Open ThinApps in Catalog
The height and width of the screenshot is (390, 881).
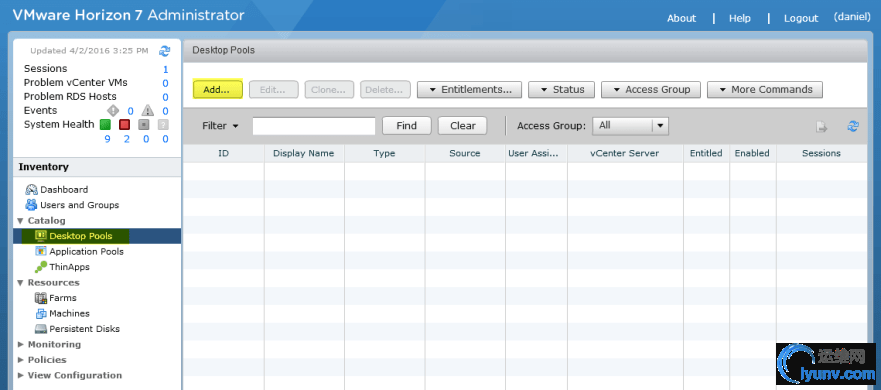[69, 267]
